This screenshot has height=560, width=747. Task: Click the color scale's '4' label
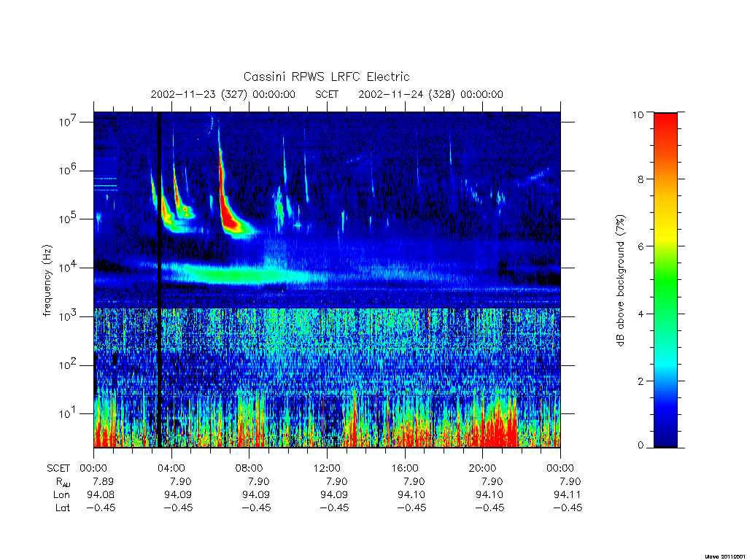coord(640,314)
